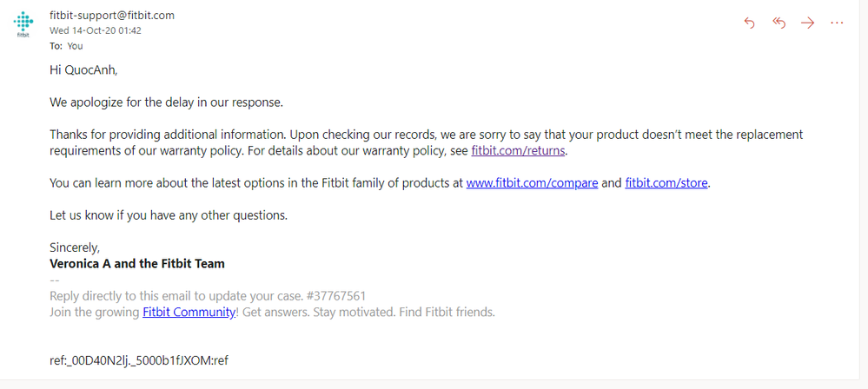Open the fitbit.com/returns warranty link

(519, 150)
